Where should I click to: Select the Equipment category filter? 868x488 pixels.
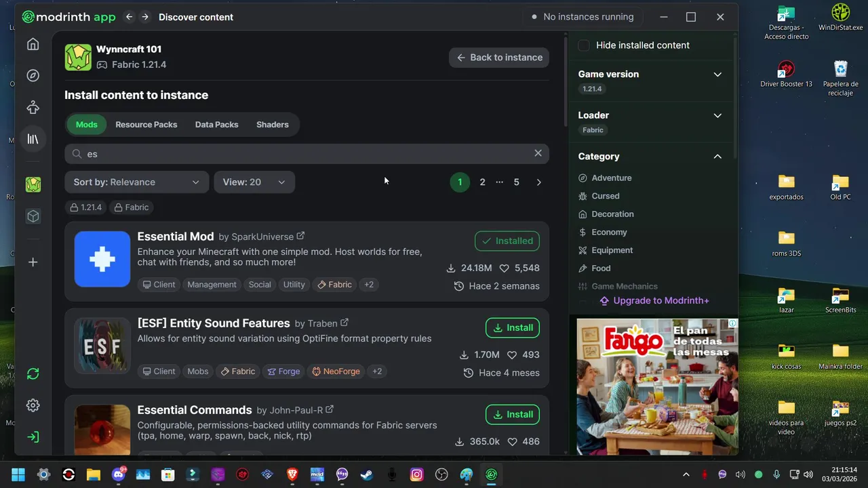point(605,250)
